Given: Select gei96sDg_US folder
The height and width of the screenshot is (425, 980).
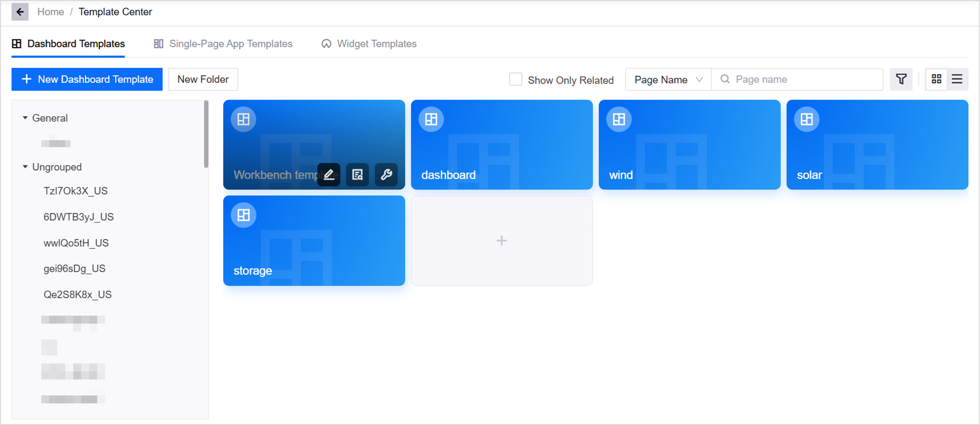Looking at the screenshot, I should pos(74,268).
